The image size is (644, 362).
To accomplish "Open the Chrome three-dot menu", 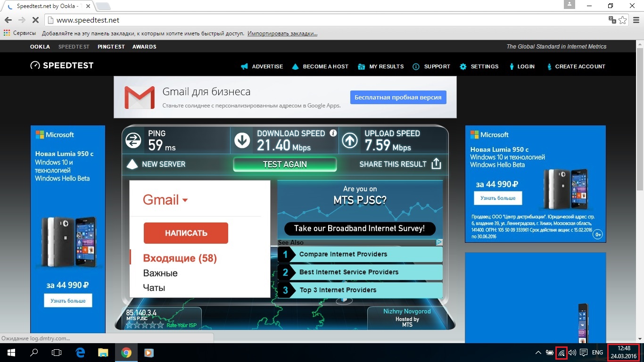I will click(x=636, y=20).
